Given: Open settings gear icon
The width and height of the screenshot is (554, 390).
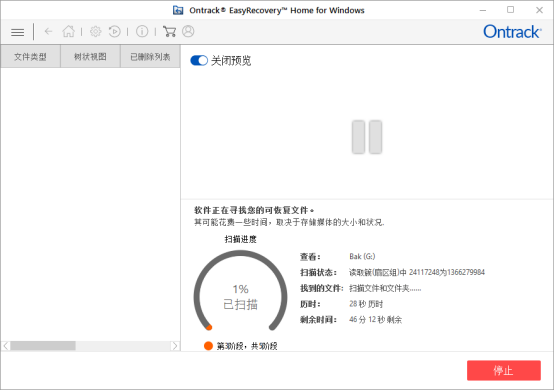Looking at the screenshot, I should 95,31.
